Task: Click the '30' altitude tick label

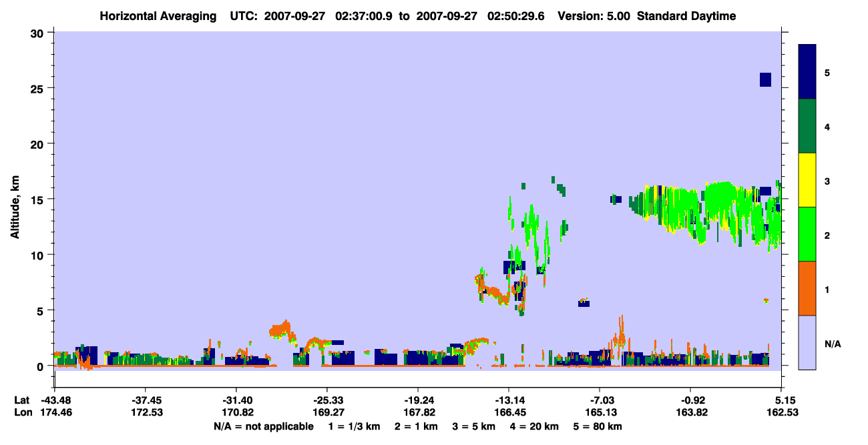Action: (x=39, y=33)
